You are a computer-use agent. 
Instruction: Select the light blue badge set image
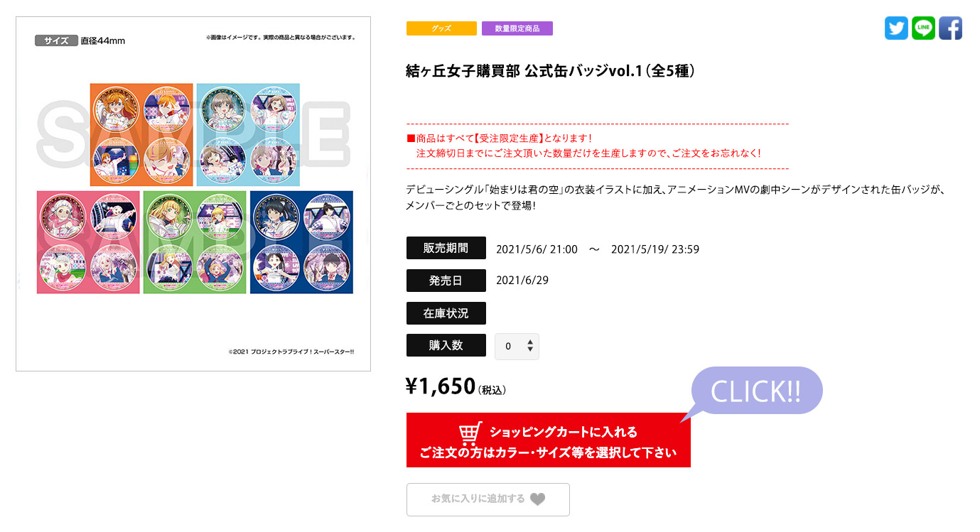tap(248, 134)
